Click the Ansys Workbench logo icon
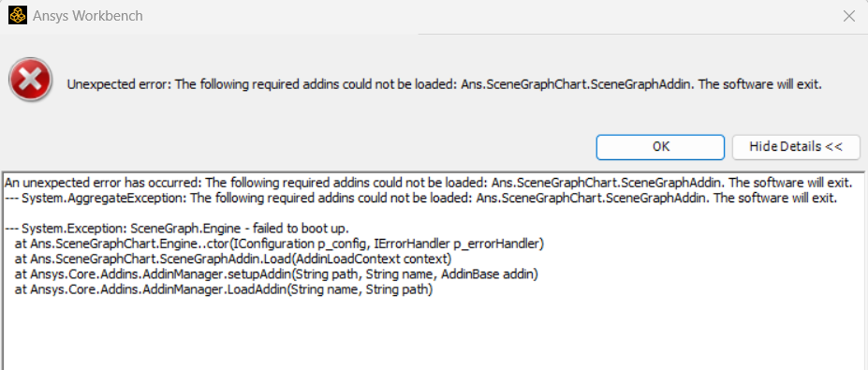This screenshot has width=868, height=370. (x=18, y=15)
